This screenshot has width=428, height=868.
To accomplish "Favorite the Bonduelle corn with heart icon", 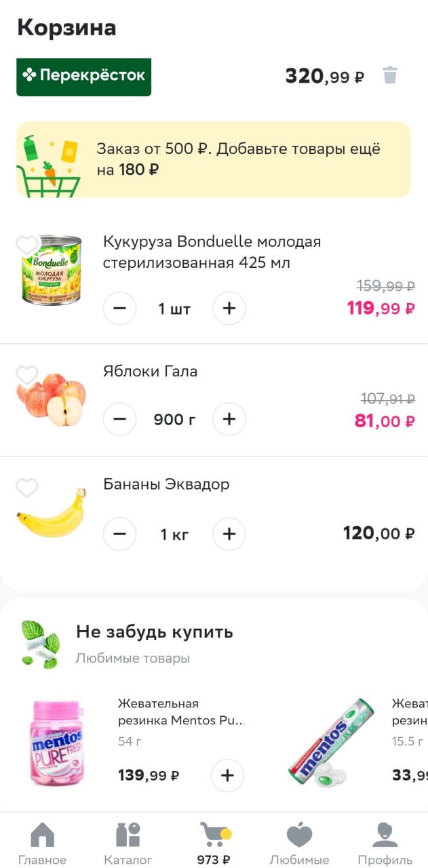I will click(26, 245).
